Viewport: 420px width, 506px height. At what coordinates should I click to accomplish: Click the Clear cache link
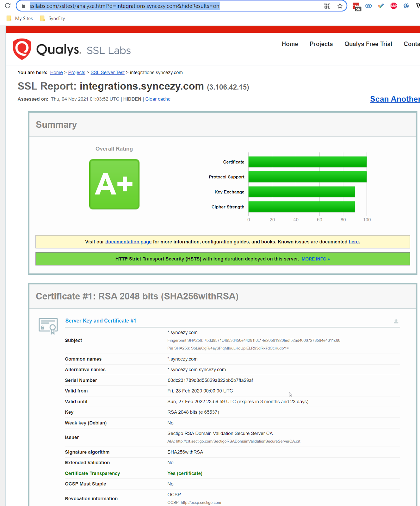158,99
